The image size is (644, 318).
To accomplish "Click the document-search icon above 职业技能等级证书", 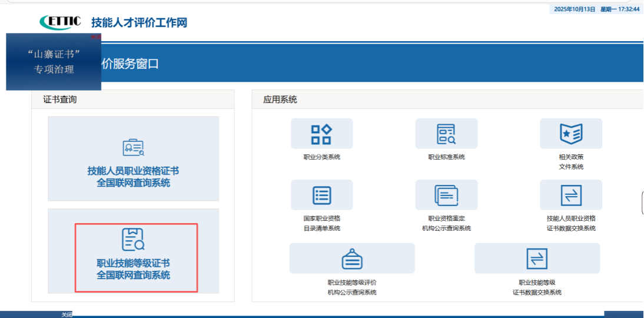I will [133, 238].
